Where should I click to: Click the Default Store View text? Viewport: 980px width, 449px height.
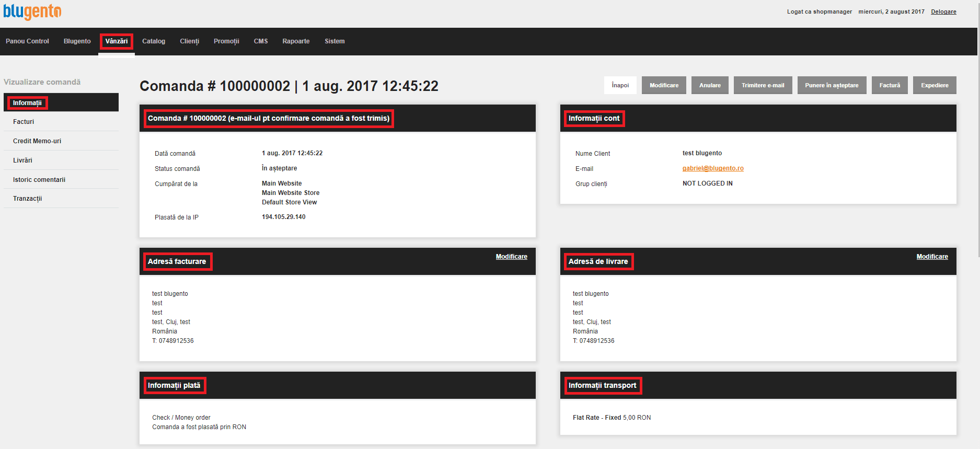290,202
